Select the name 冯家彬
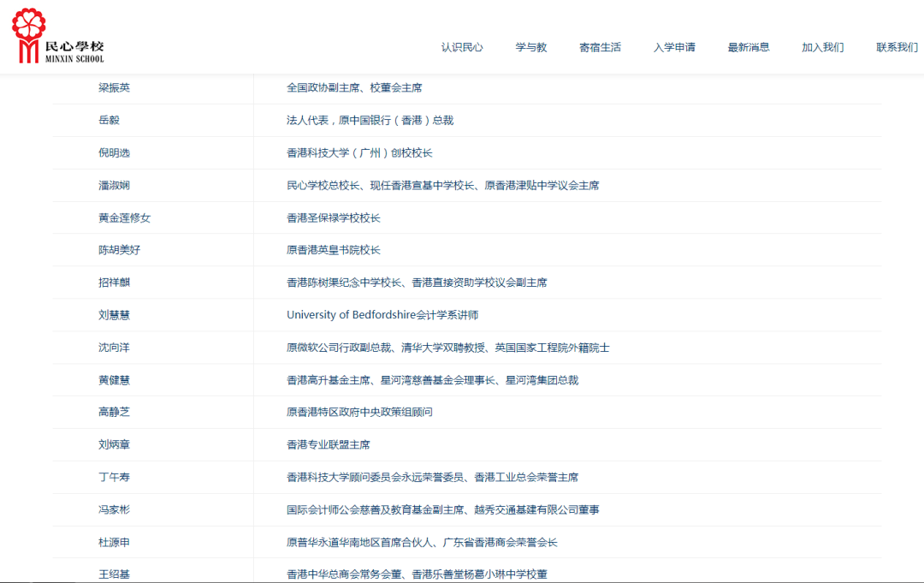This screenshot has height=583, width=924. tap(114, 509)
